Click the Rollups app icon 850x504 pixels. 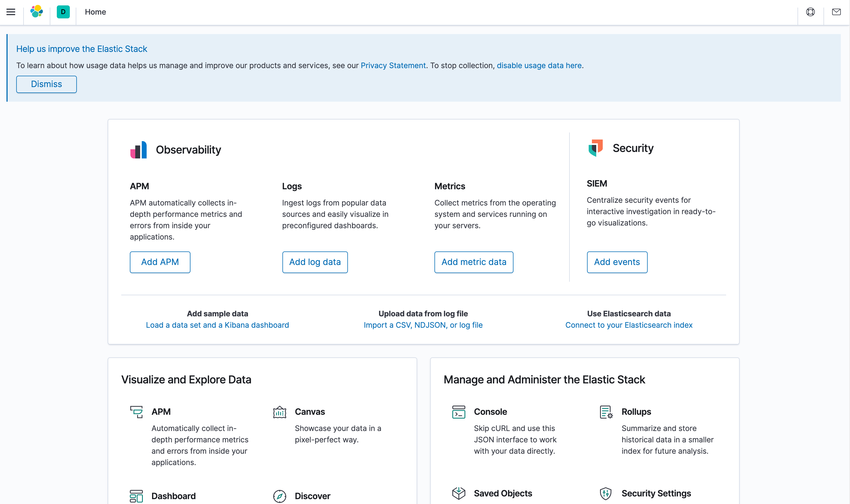(x=606, y=412)
